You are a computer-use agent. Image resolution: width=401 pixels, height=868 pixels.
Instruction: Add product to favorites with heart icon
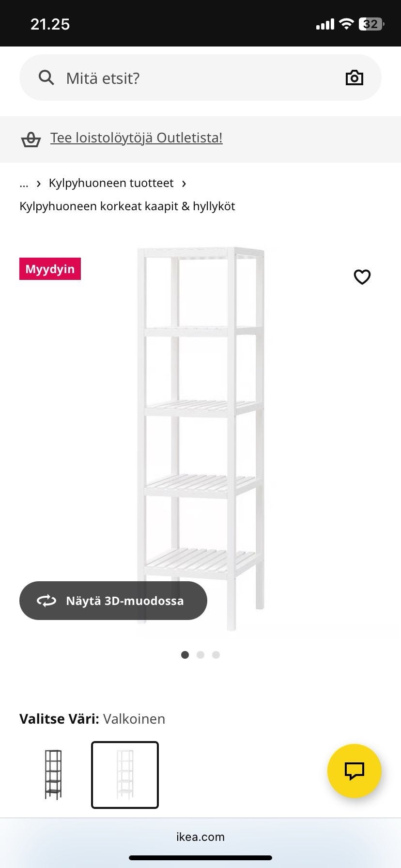[362, 277]
